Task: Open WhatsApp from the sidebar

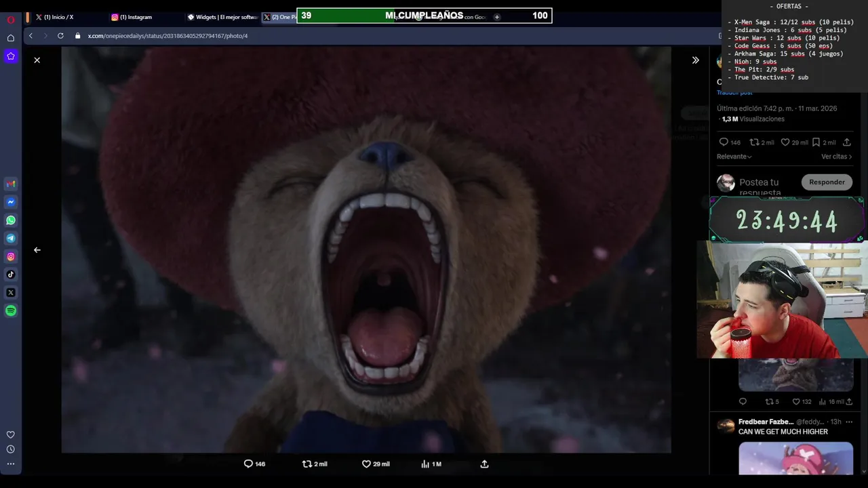Action: click(11, 220)
